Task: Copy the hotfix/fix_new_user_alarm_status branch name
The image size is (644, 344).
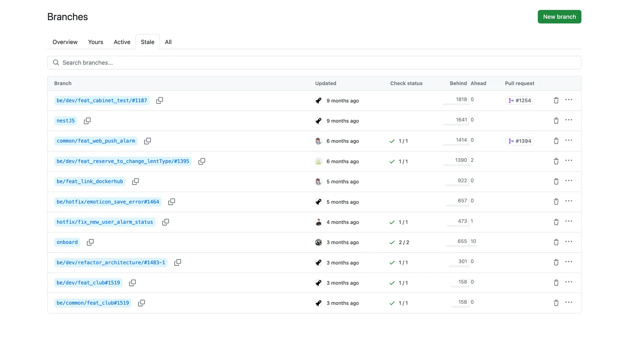Action: pyautogui.click(x=165, y=222)
